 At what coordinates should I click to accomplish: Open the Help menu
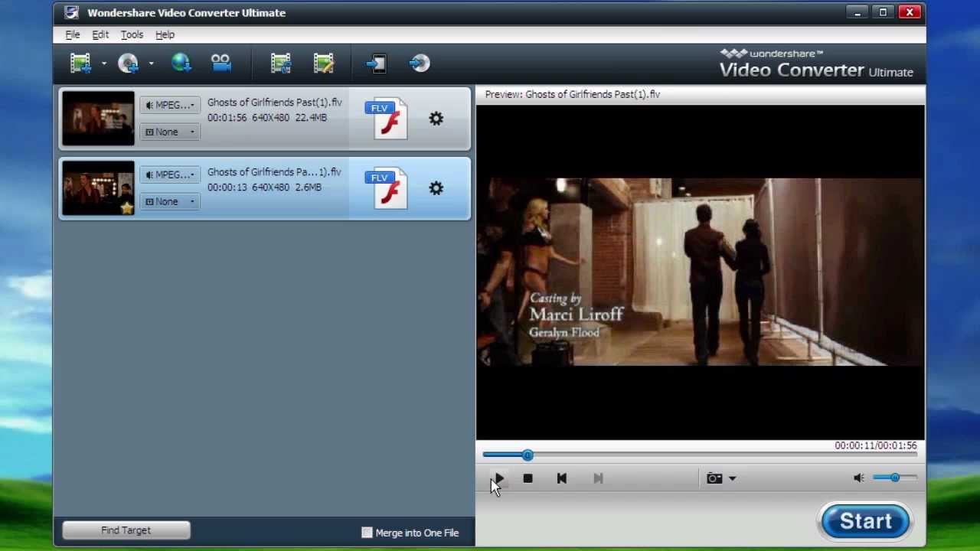[x=165, y=34]
